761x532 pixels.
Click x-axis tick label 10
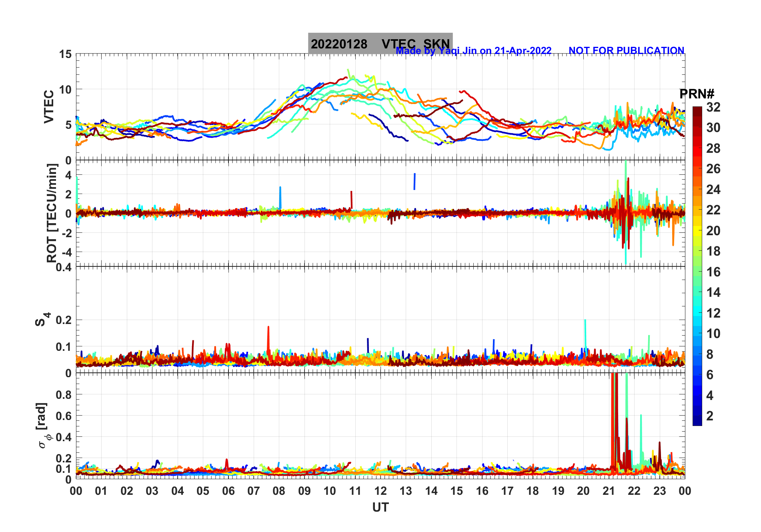(330, 491)
